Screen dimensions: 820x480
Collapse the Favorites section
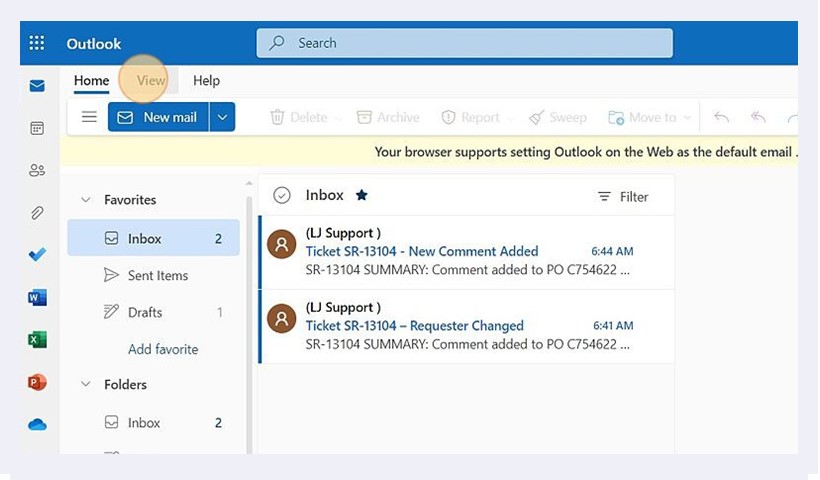pos(86,200)
